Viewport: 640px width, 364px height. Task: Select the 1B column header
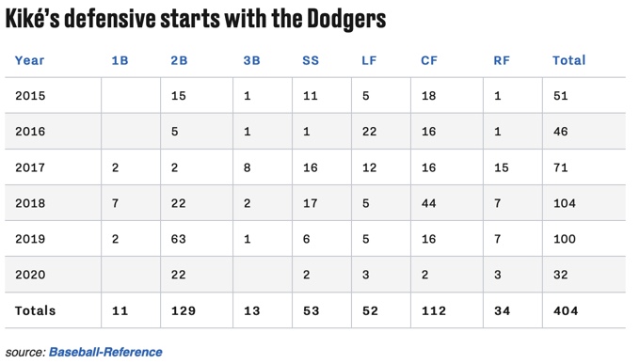(120, 60)
